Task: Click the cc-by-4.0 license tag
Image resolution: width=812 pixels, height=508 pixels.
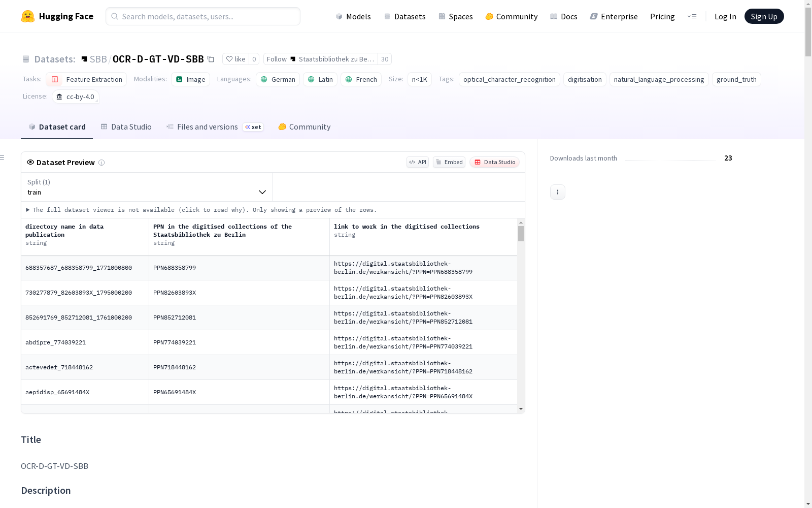Action: pos(76,97)
